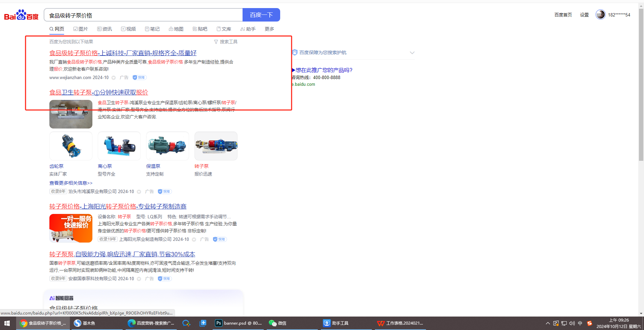Image resolution: width=644 pixels, height=330 pixels.
Task: Open dropdown circle after 上海阳光泵业制造有限公司 2024-10
Action: click(x=194, y=240)
